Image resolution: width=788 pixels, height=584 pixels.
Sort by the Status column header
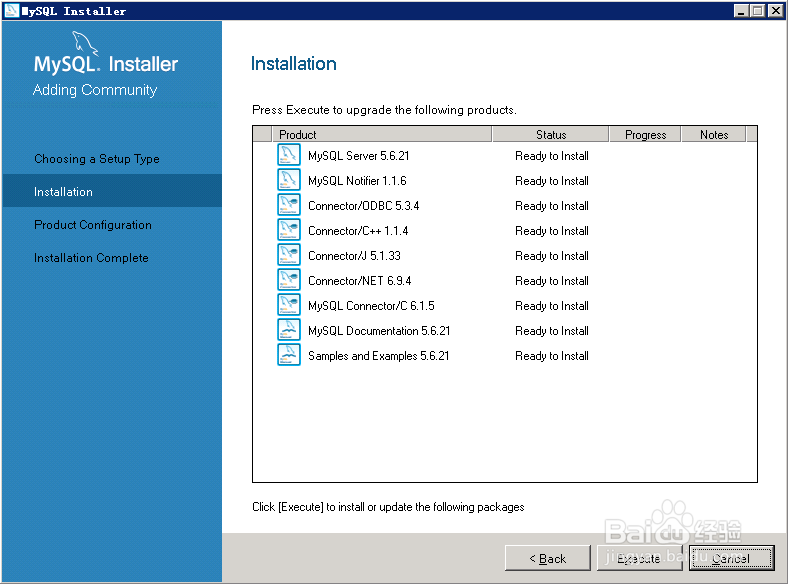pyautogui.click(x=551, y=135)
